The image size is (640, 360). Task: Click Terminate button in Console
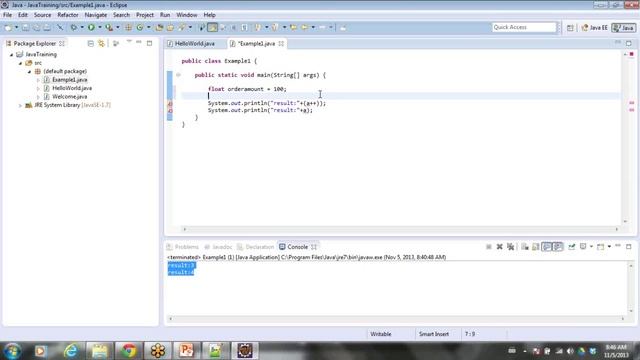point(489,247)
